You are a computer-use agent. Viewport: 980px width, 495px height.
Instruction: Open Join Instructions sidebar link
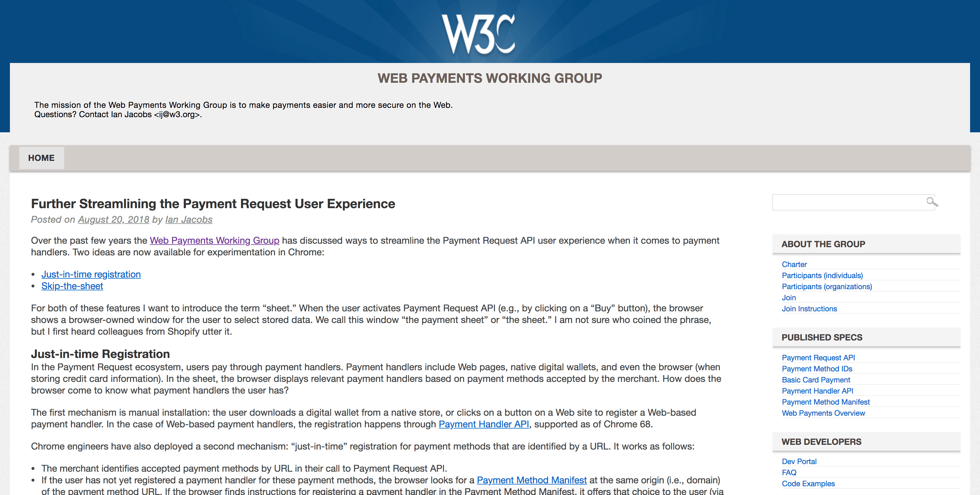pyautogui.click(x=810, y=309)
